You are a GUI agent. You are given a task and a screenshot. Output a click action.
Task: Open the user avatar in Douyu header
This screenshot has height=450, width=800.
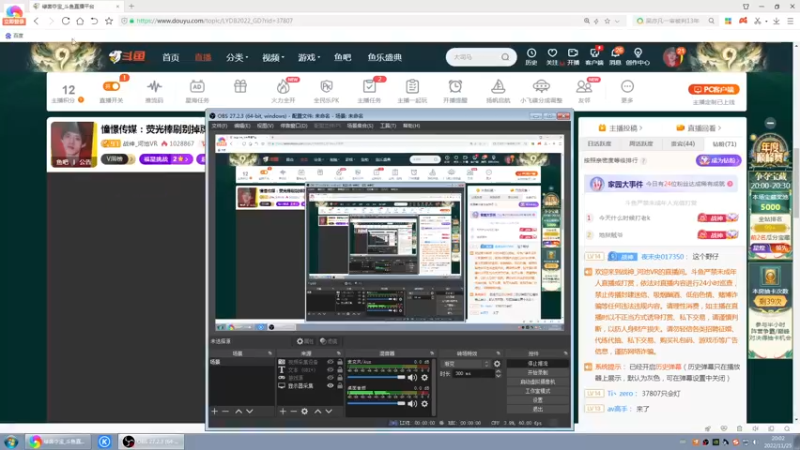click(672, 57)
